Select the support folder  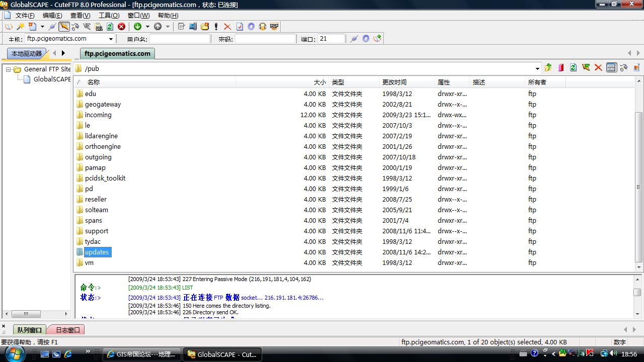tap(97, 231)
